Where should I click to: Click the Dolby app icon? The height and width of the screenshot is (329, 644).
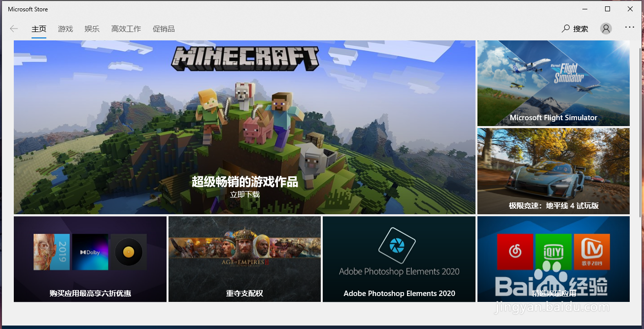tap(90, 252)
